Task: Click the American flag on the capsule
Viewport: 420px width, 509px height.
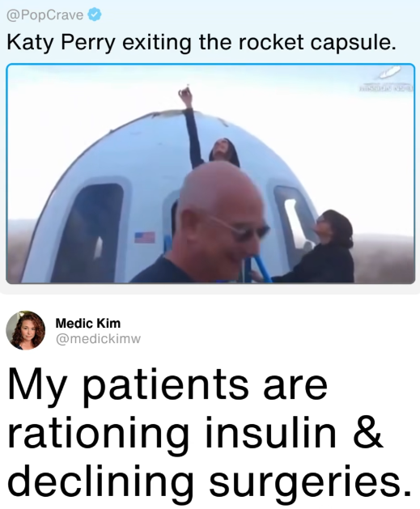Action: pos(145,237)
